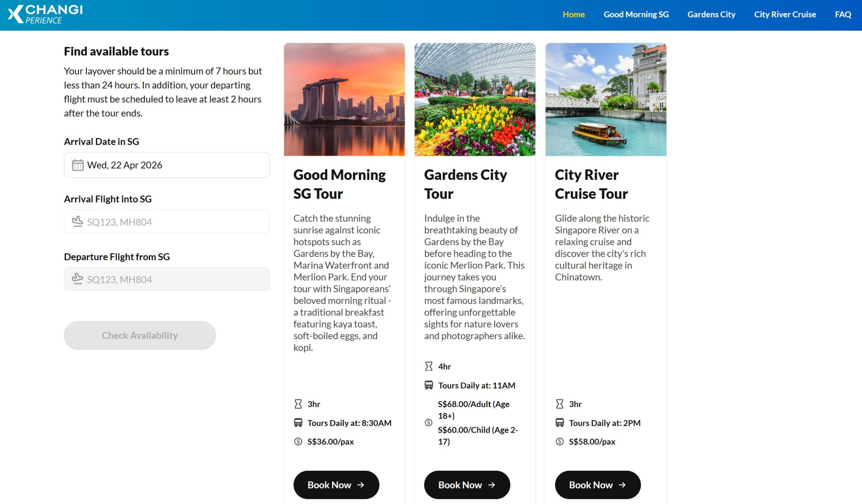The width and height of the screenshot is (862, 504).
Task: Click the dollar icon next to S$36.00/pax
Action: 298,441
